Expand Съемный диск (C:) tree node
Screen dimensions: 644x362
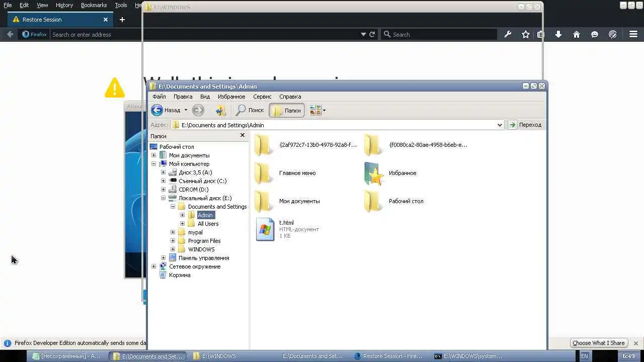pos(163,181)
